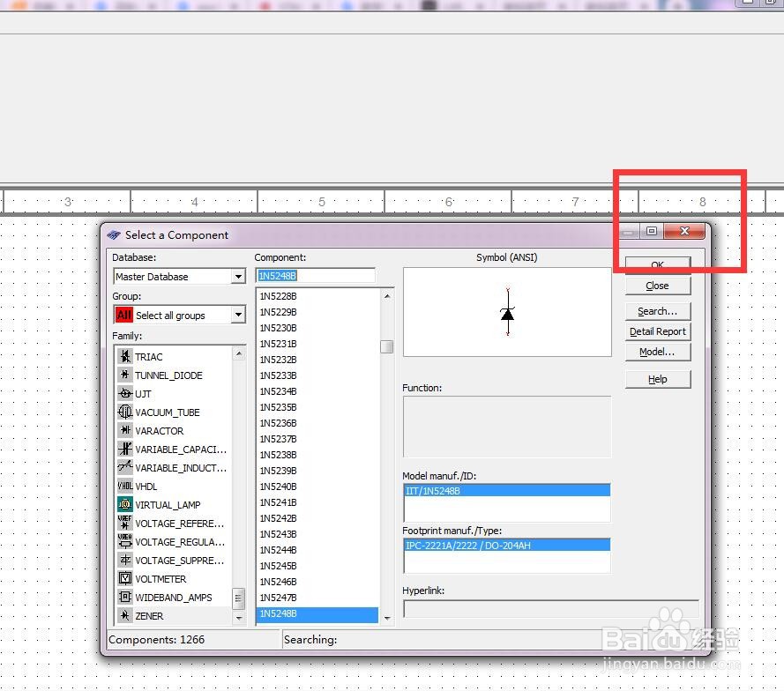Select the VARACTOR family icon
Screen dimensions: 784x691
[x=125, y=430]
